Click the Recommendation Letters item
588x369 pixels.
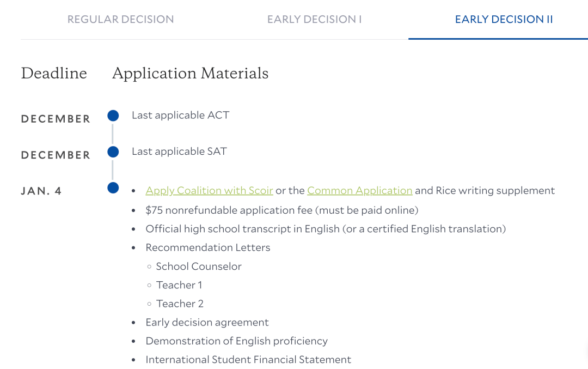207,247
